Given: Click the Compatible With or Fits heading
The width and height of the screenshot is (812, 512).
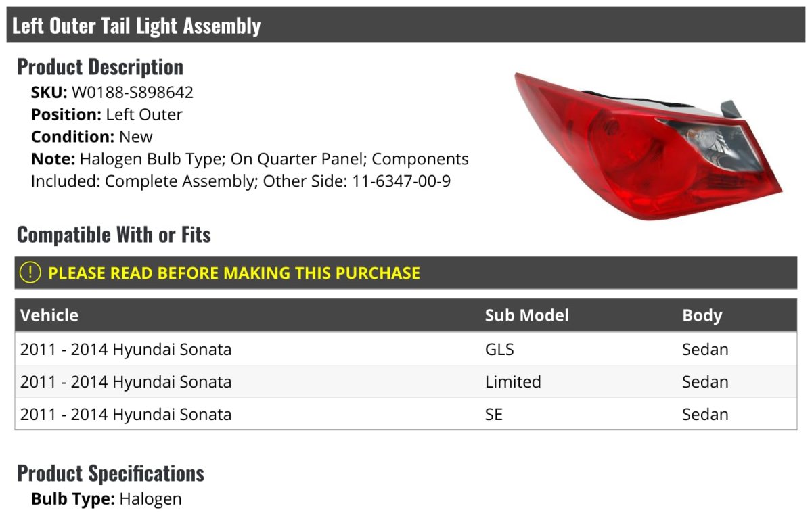Looking at the screenshot, I should [x=114, y=235].
